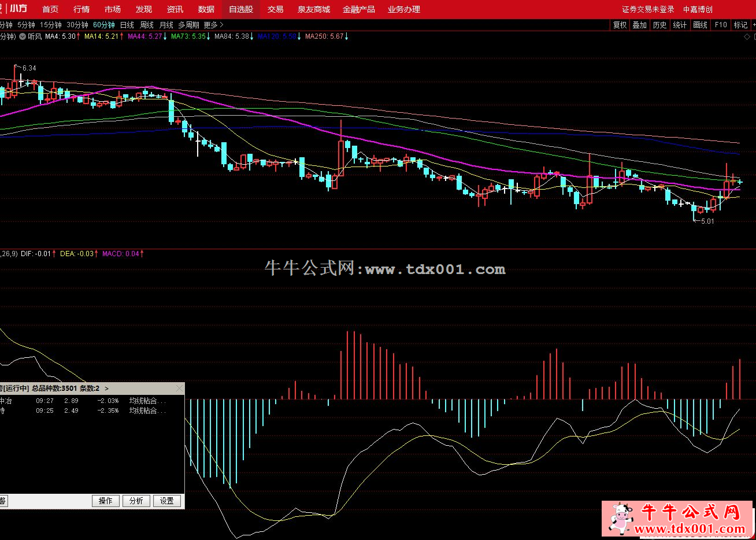This screenshot has width=756, height=540.
Task: Switch chart to 5分钟 period
Action: pos(27,25)
